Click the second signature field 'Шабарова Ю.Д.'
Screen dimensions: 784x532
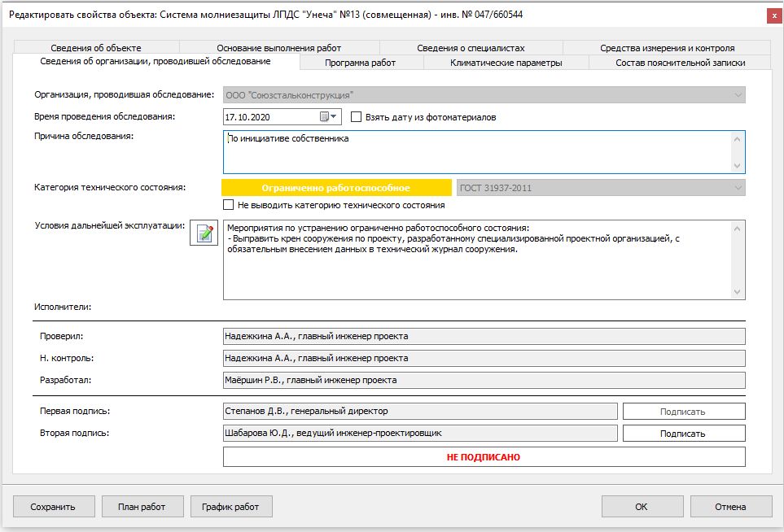coord(420,433)
